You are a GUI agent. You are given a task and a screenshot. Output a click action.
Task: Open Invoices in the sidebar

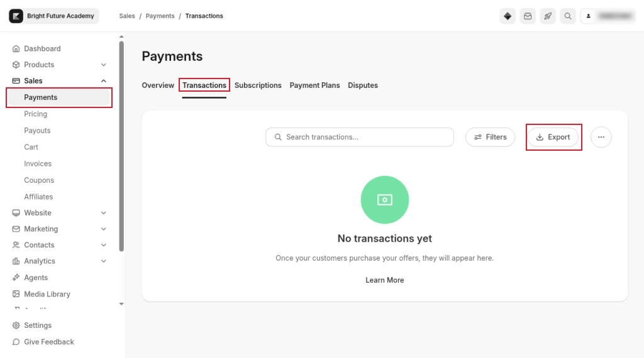point(38,164)
